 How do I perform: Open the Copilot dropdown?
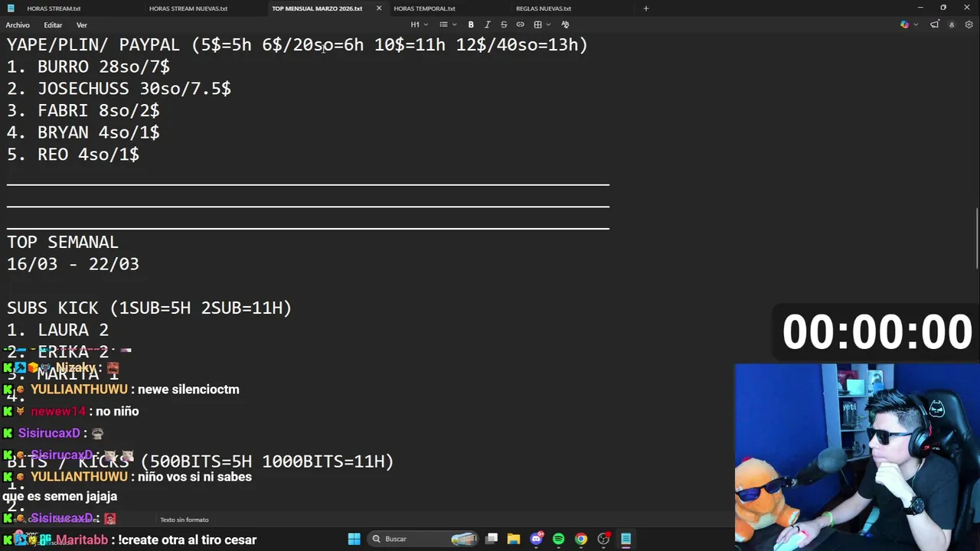pos(908,24)
